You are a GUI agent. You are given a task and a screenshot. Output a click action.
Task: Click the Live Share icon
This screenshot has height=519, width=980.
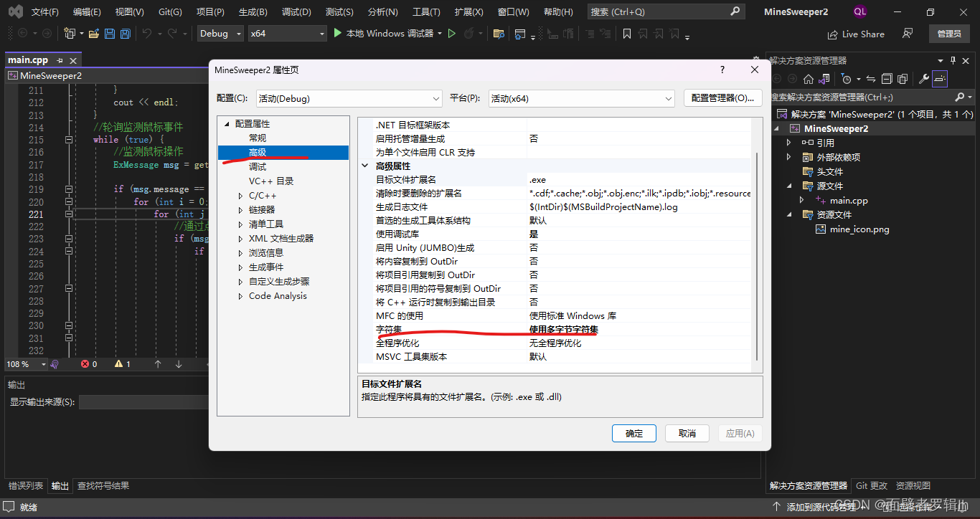(832, 34)
